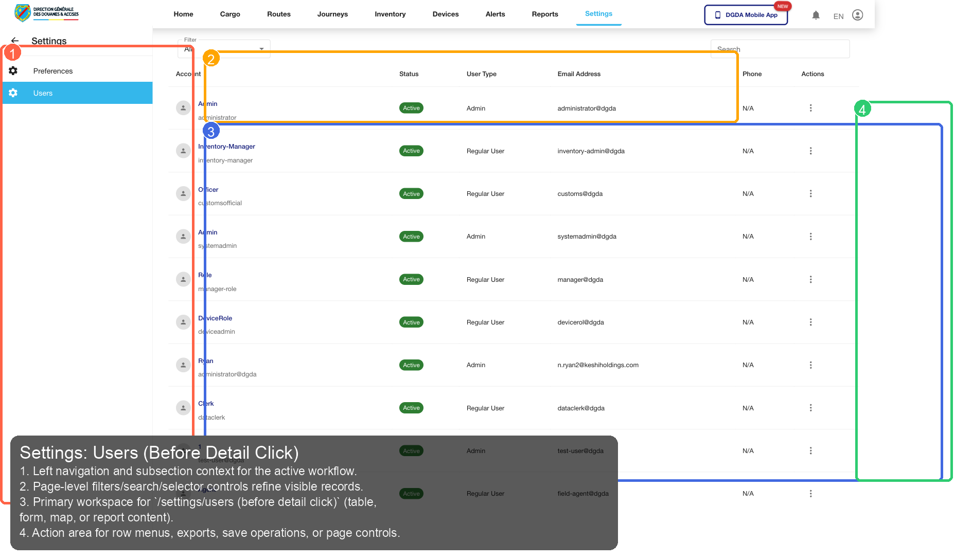Click the avatar icon on the Officer row

pos(183,194)
